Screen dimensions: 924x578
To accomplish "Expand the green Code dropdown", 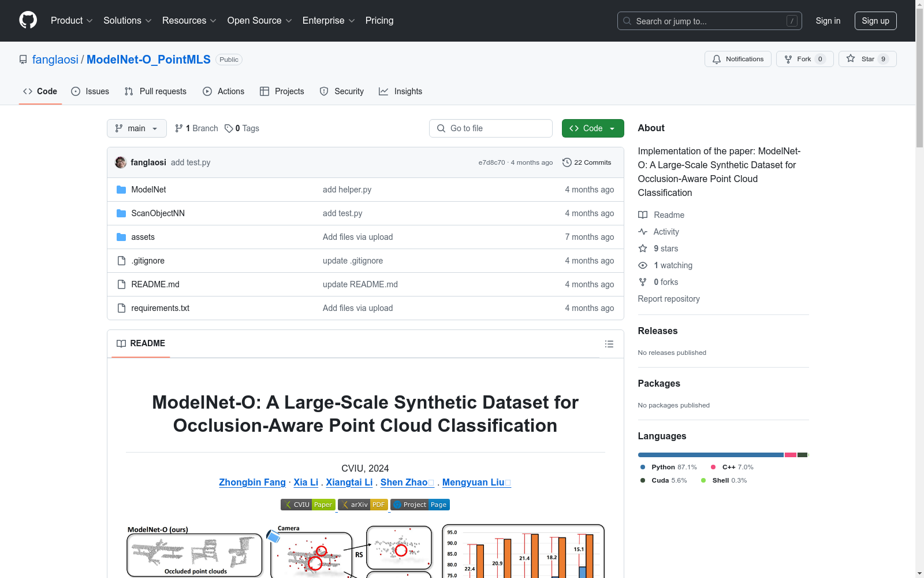I will point(593,128).
